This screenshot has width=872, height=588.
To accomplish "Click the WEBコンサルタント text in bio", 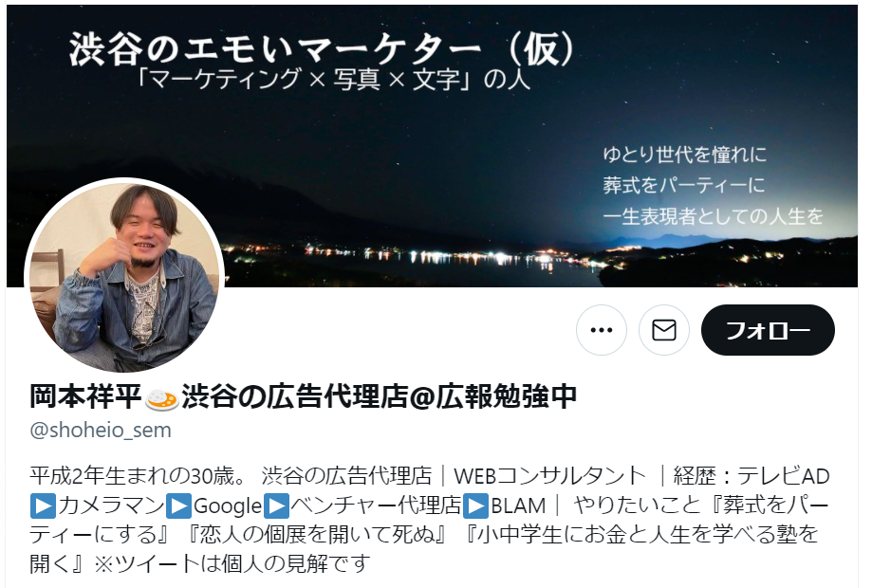I will coord(550,476).
